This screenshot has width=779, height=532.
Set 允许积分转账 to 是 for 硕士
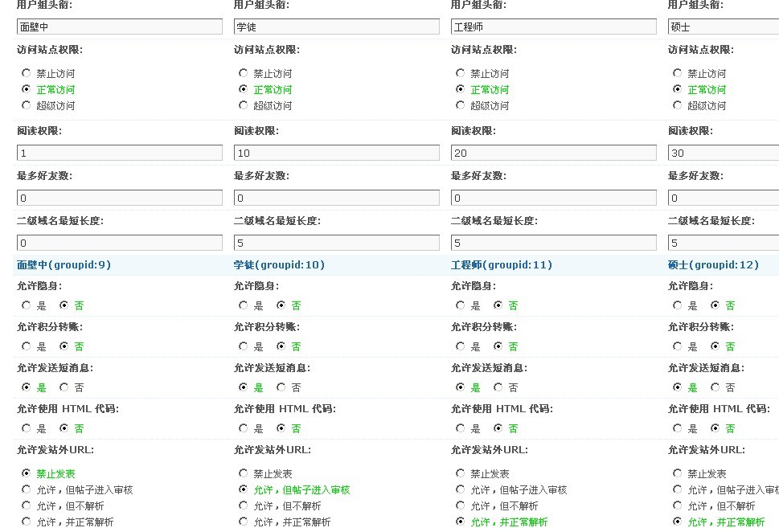point(677,346)
